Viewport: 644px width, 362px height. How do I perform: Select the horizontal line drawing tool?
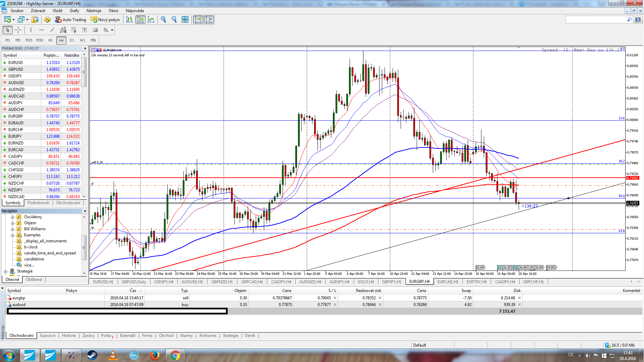42,30
